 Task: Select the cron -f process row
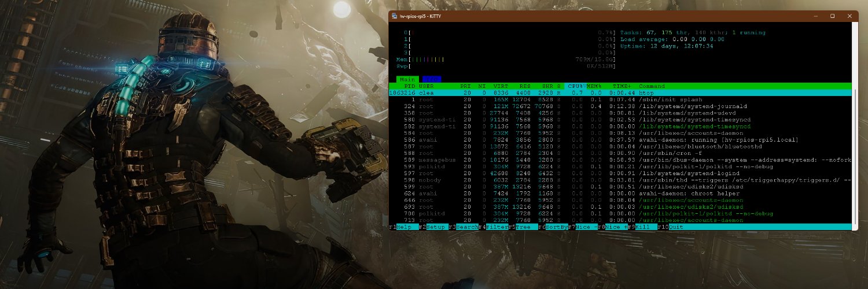click(x=620, y=153)
